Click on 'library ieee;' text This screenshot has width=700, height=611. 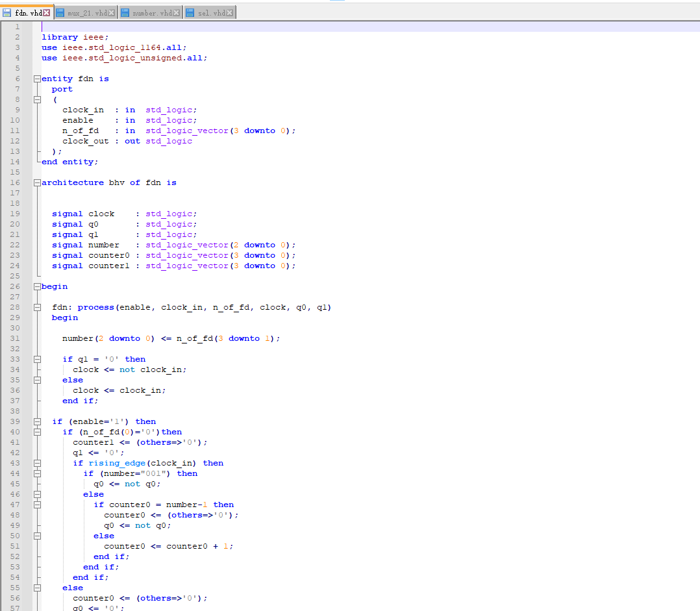click(75, 37)
